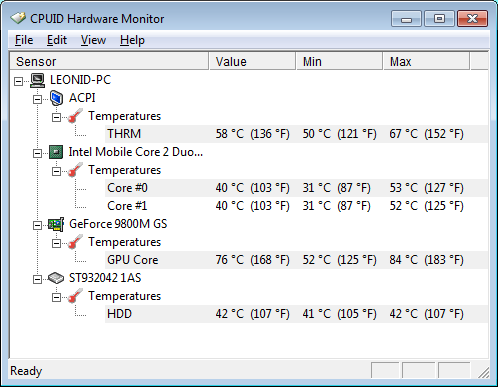498x387 pixels.
Task: Click THRM max 67 °C (152 °F)
Action: click(x=426, y=134)
